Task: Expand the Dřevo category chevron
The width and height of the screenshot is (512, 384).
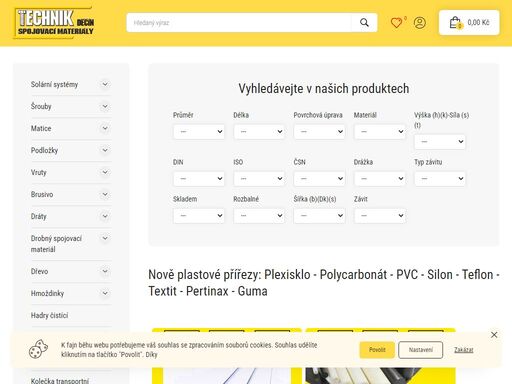Action: point(105,271)
